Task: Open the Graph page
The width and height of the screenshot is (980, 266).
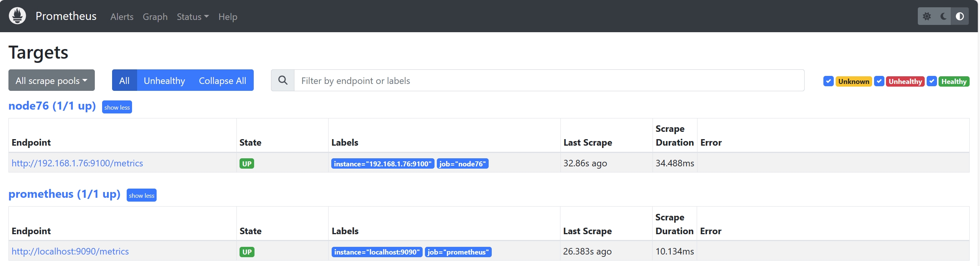Action: [x=155, y=17]
